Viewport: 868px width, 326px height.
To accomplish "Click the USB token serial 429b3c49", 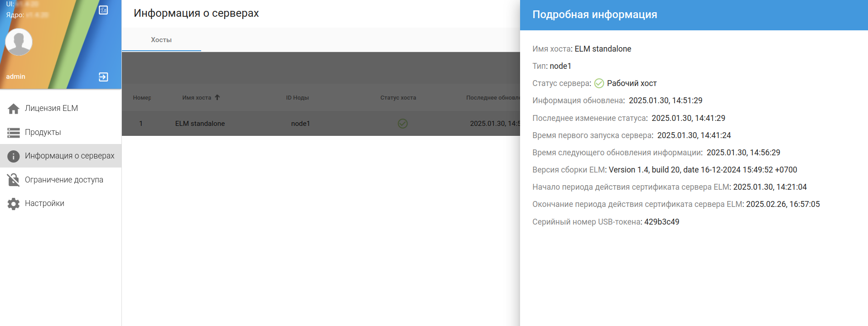I will [x=661, y=222].
